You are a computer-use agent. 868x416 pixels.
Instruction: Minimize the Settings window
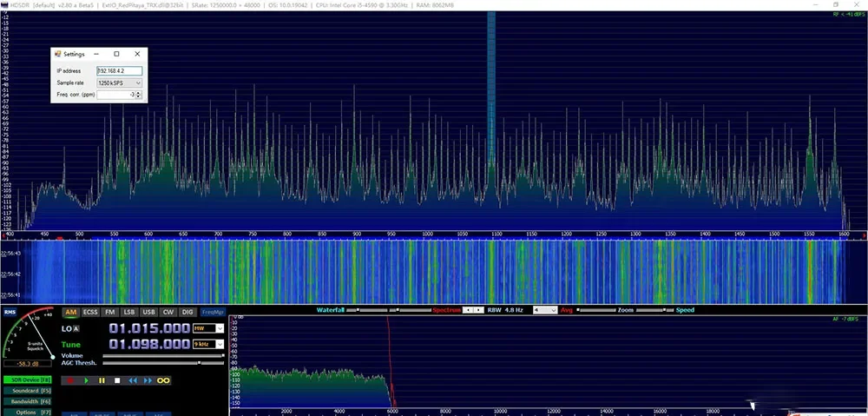coord(96,54)
